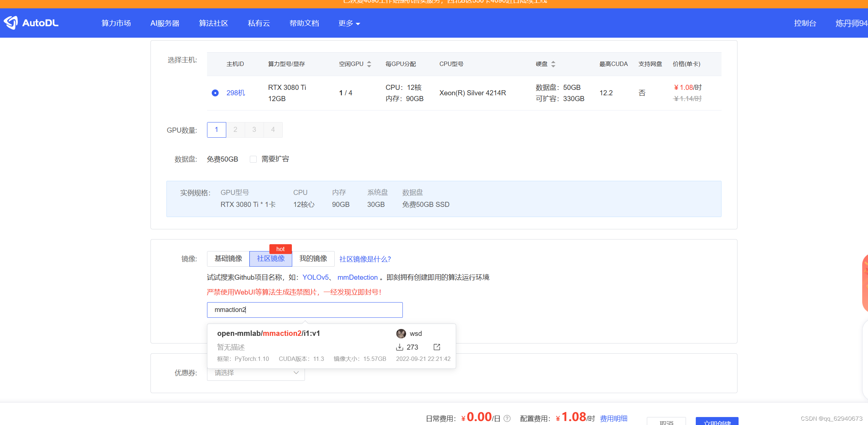Click the AutoDL logo icon

(11, 23)
